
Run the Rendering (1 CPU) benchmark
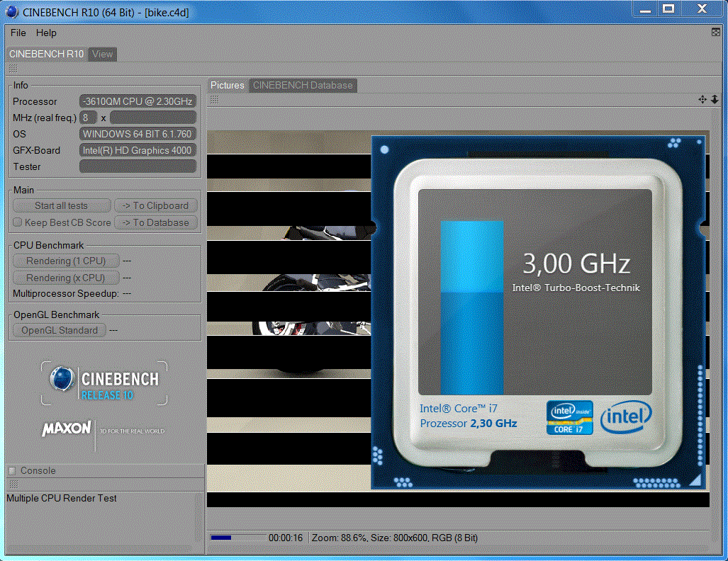(66, 261)
